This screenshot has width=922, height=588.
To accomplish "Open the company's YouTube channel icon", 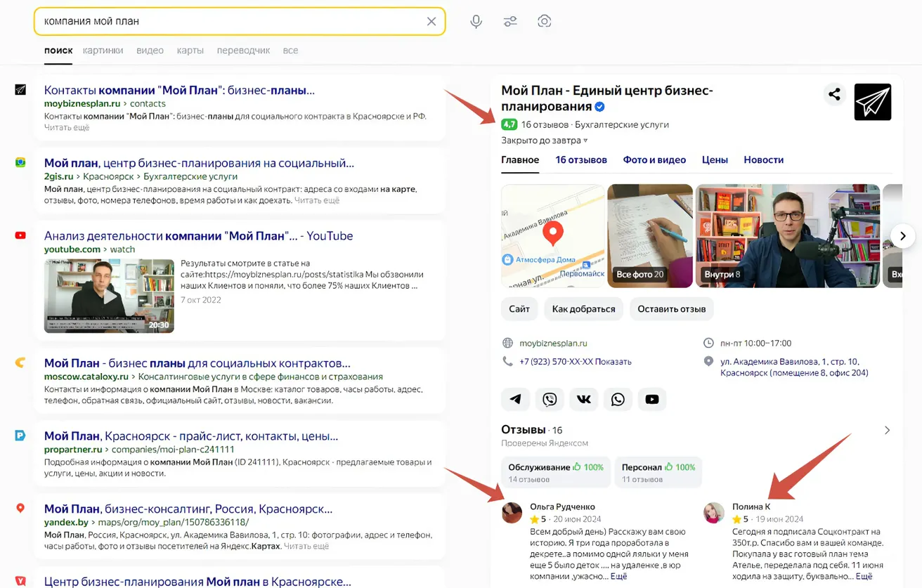I will 652,399.
